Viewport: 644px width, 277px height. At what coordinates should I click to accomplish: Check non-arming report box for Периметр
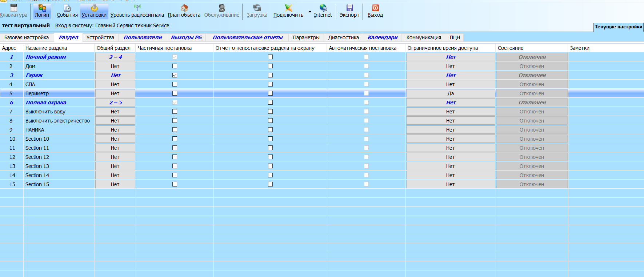(270, 93)
